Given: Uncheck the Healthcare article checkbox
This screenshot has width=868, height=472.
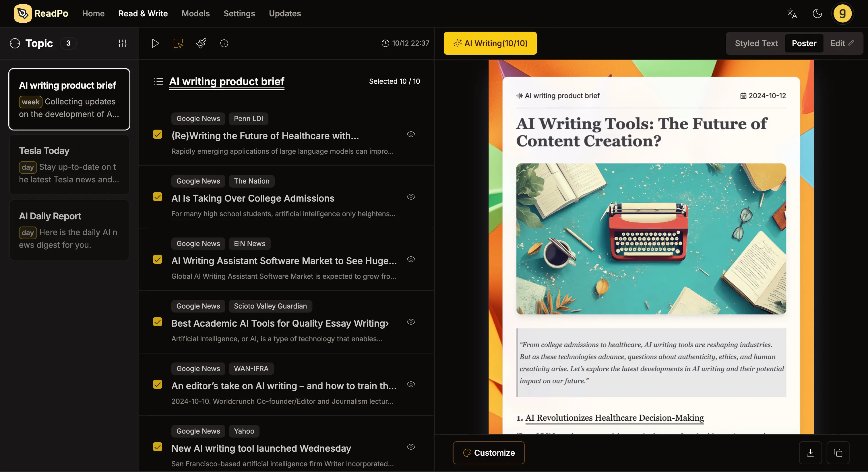Looking at the screenshot, I should pyautogui.click(x=157, y=134).
